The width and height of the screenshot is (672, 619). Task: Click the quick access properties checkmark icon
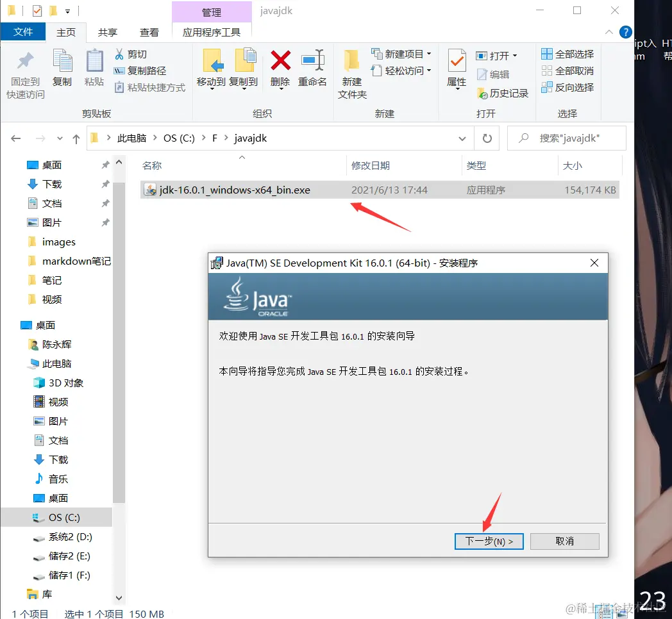click(x=37, y=11)
